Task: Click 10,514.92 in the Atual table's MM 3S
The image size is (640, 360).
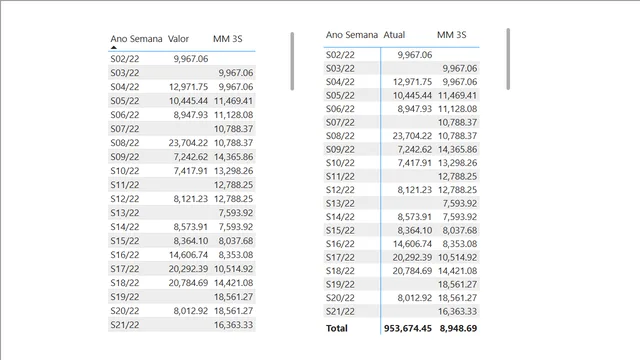Action: tap(457, 257)
